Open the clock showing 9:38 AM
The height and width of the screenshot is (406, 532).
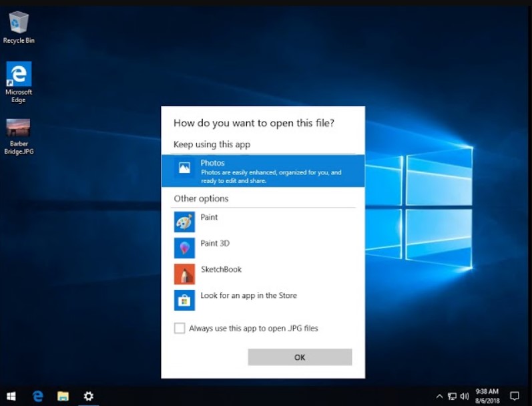coord(487,396)
